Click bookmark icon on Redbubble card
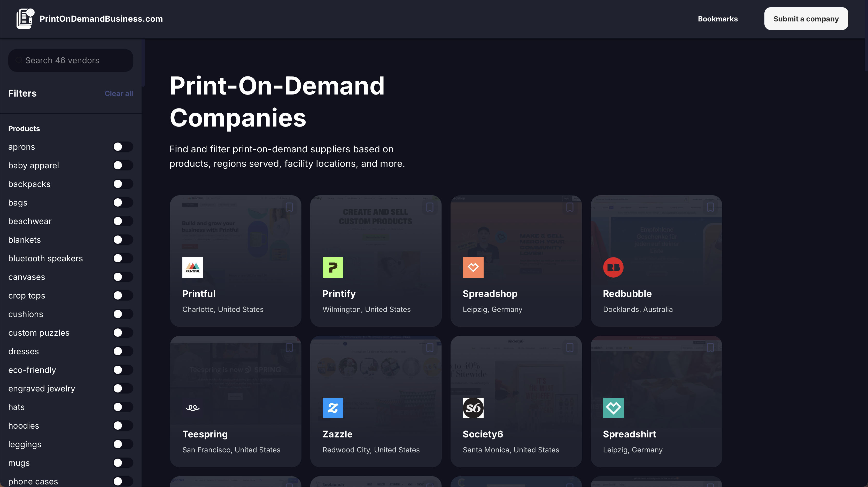 pyautogui.click(x=710, y=207)
